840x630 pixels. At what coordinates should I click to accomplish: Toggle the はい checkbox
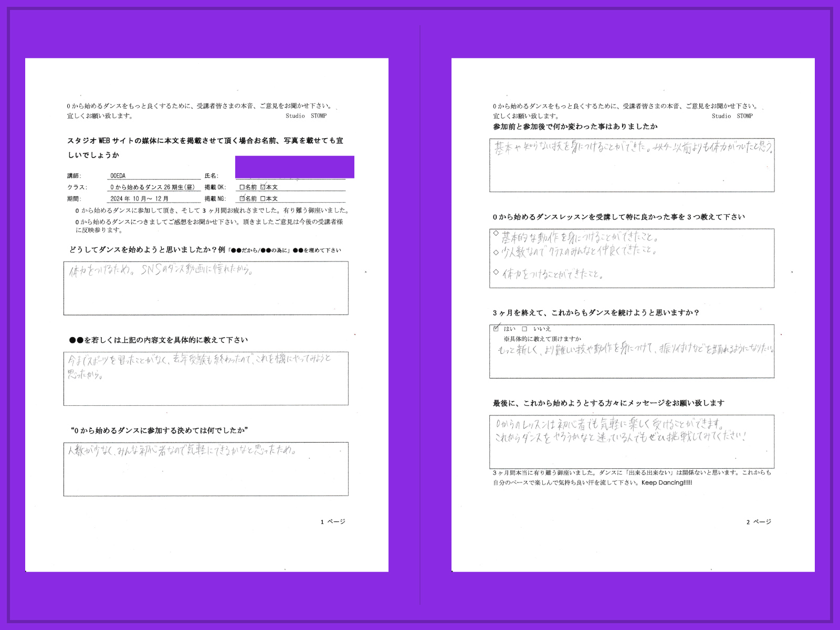pyautogui.click(x=496, y=329)
